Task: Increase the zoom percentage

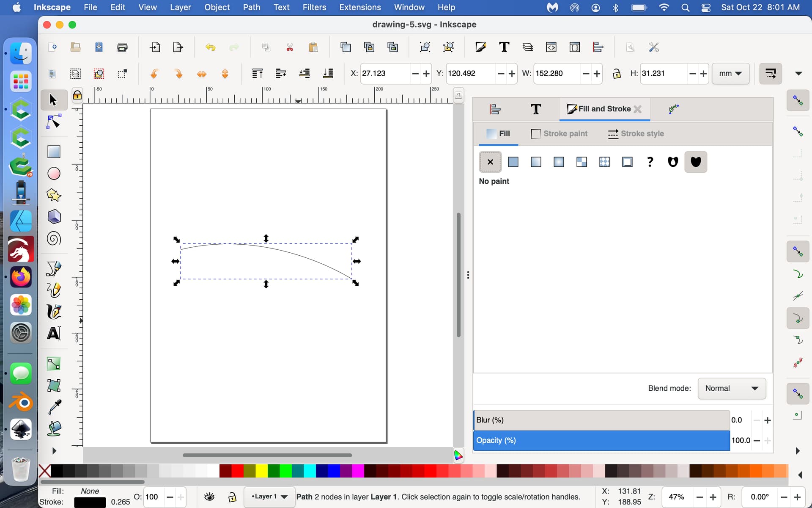Action: (x=713, y=497)
